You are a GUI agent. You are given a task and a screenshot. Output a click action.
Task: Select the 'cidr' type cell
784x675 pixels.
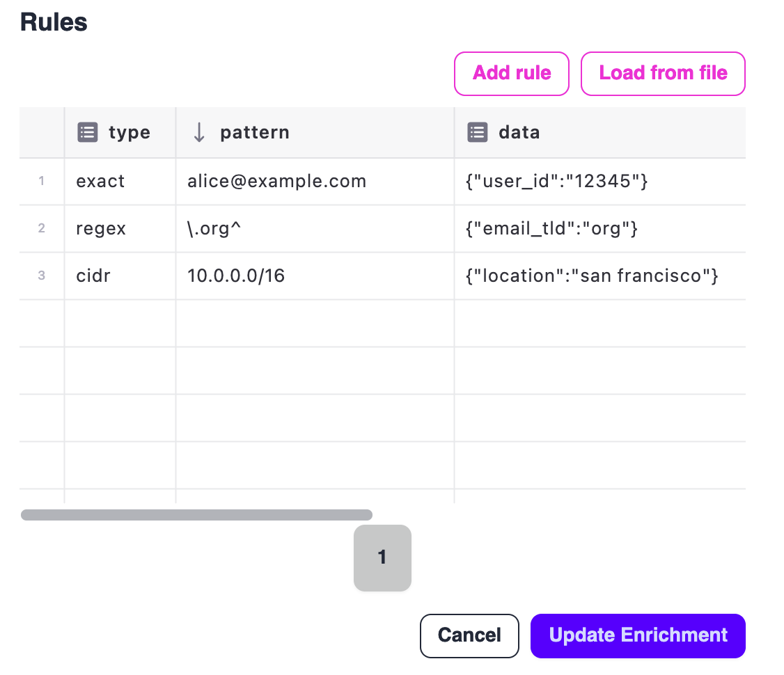[93, 276]
